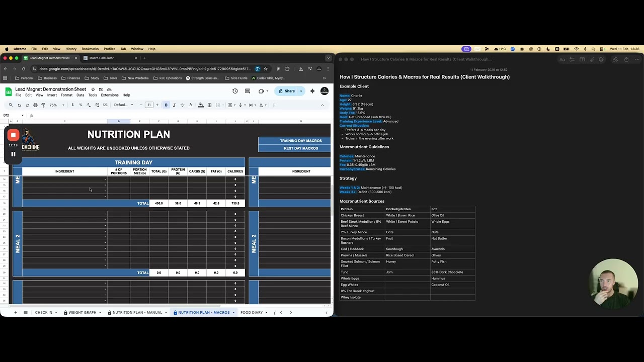The height and width of the screenshot is (362, 644).
Task: Open horizontal align dropdown
Action: 231,105
